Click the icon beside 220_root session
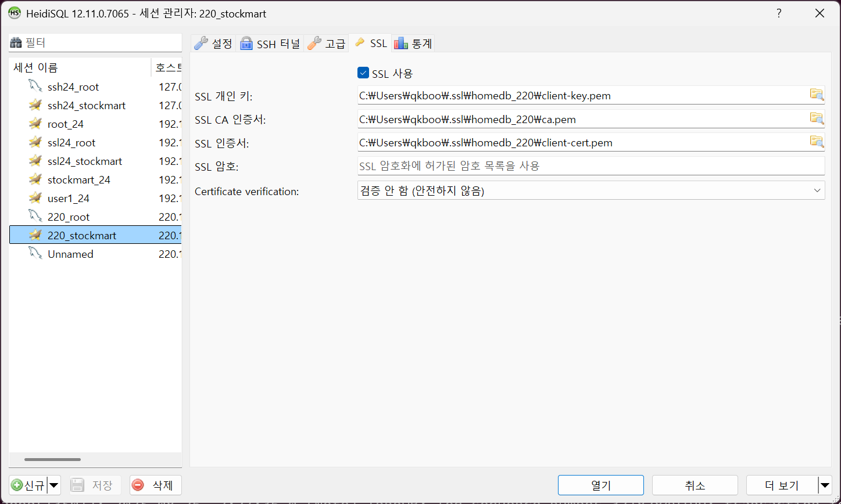Viewport: 841px width, 504px height. (x=35, y=217)
